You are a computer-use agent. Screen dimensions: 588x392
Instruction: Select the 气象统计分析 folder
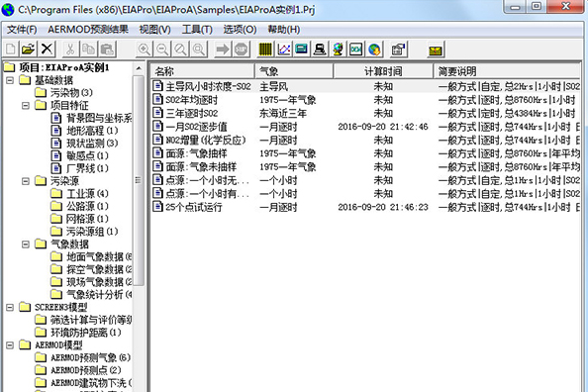(91, 294)
